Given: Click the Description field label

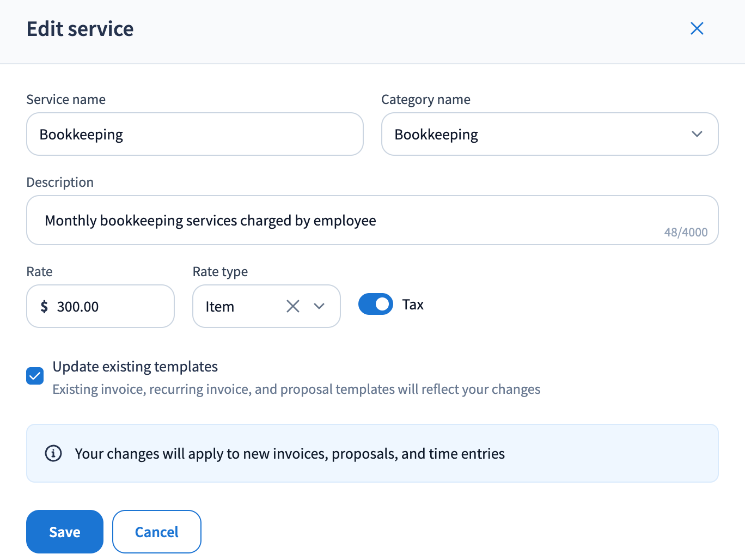Looking at the screenshot, I should pos(60,182).
